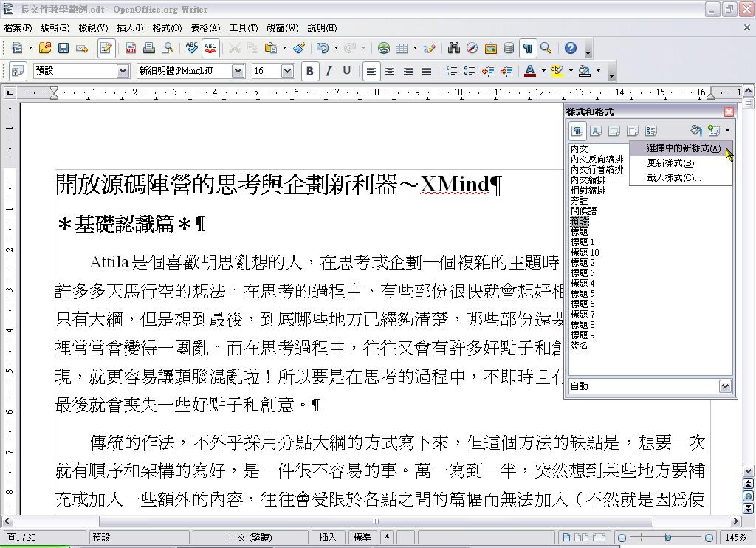The height and width of the screenshot is (548, 756).
Task: Toggle Underline formatting
Action: 347,72
